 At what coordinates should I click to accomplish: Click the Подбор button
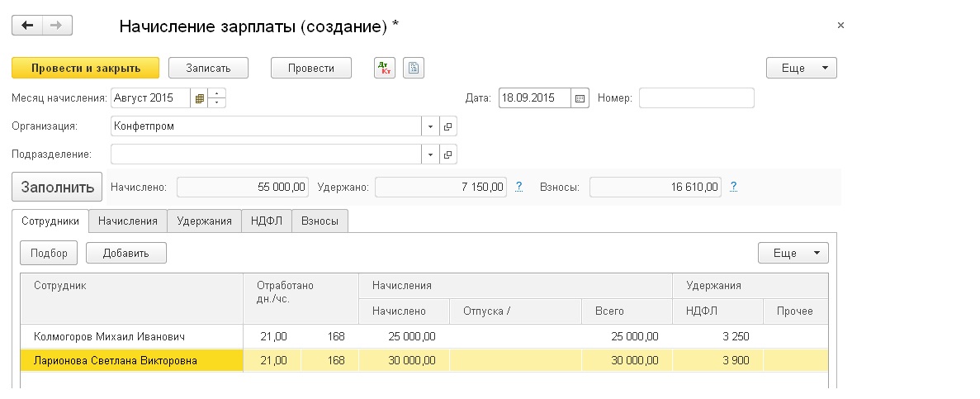tap(48, 253)
